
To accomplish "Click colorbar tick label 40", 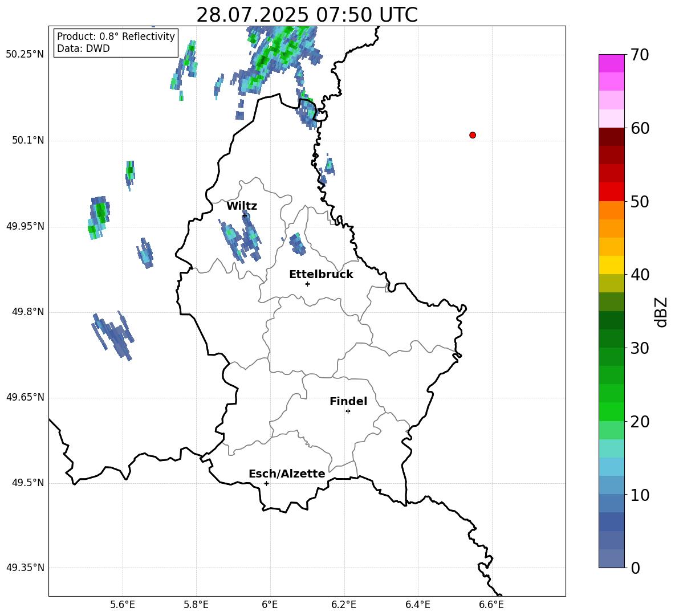I will (x=640, y=275).
